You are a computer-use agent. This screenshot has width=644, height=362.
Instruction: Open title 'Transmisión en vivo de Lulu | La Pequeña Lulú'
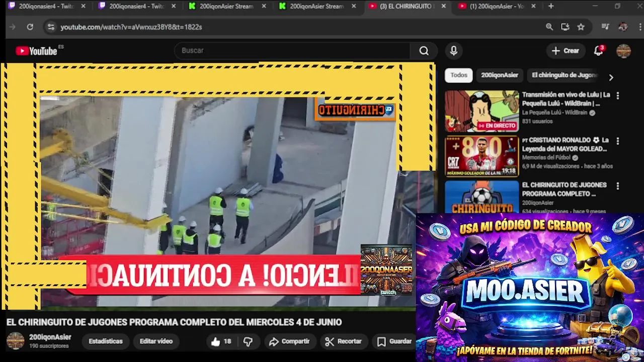566,99
